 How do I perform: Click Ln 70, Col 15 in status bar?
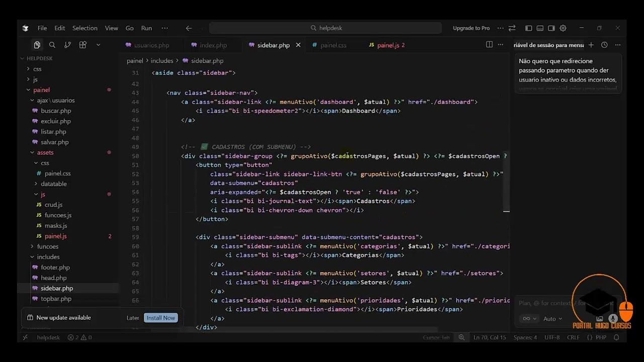(x=490, y=337)
